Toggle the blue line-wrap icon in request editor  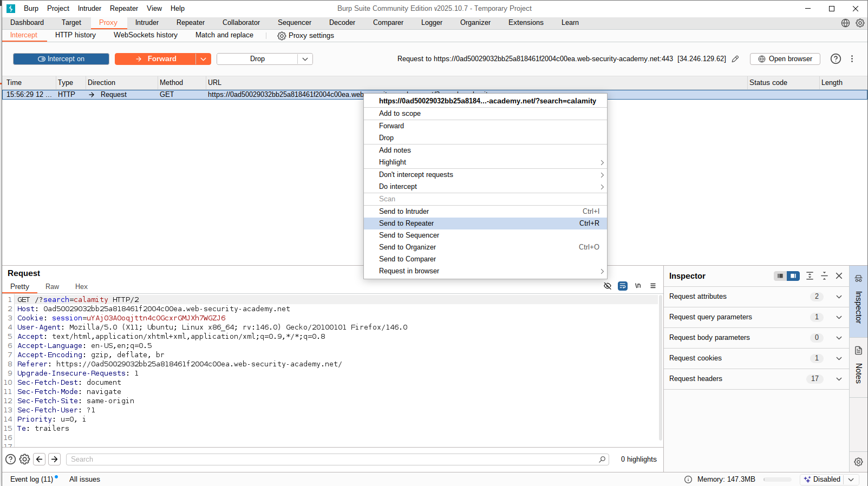point(623,286)
